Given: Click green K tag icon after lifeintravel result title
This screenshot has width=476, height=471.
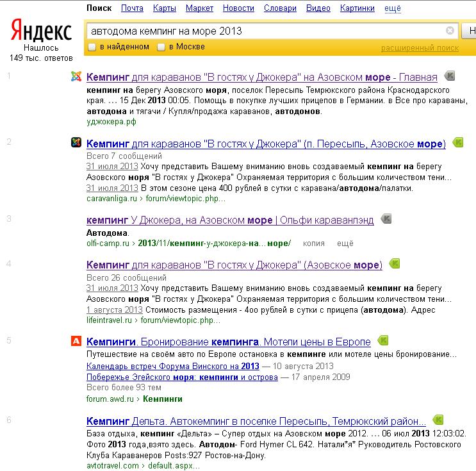Looking at the screenshot, I should tap(395, 263).
